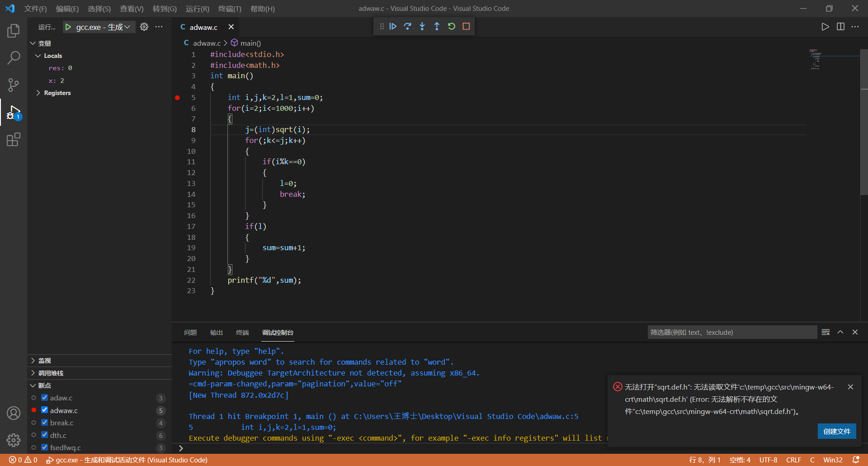Open the 运行(R) menu

[197, 9]
